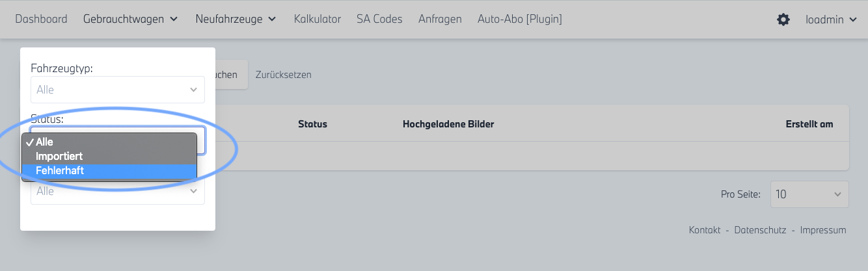This screenshot has height=271, width=868.
Task: Visit the Impressum footer link
Action: pos(823,230)
